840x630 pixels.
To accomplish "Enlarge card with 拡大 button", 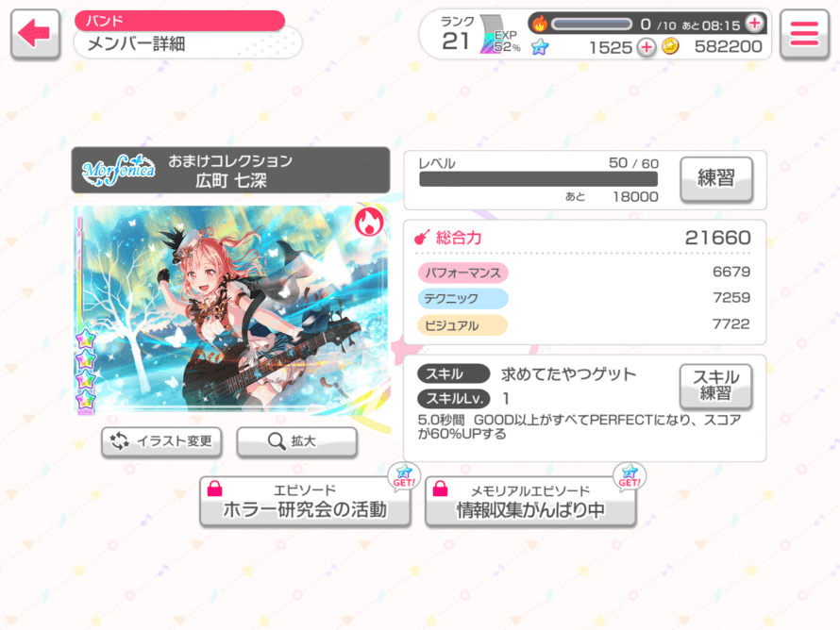I will coord(296,441).
